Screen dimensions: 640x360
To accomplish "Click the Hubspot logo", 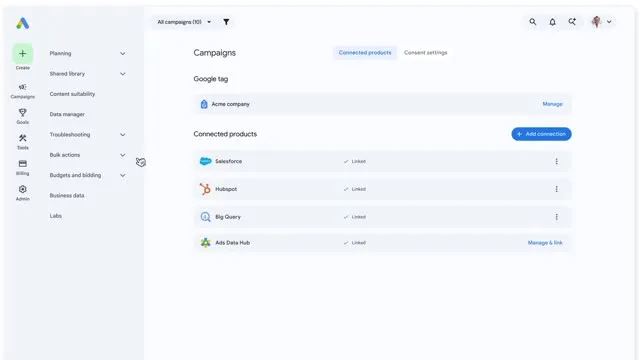I will coord(205,189).
